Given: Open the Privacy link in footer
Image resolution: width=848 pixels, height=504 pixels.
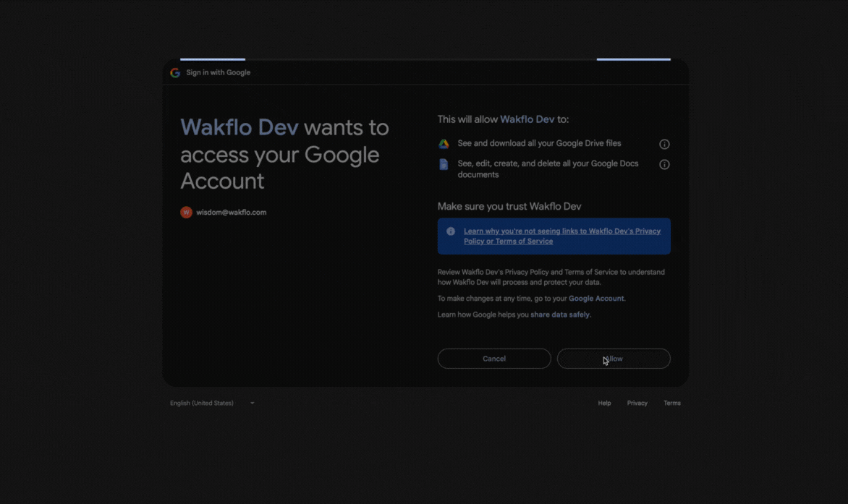Looking at the screenshot, I should point(637,403).
